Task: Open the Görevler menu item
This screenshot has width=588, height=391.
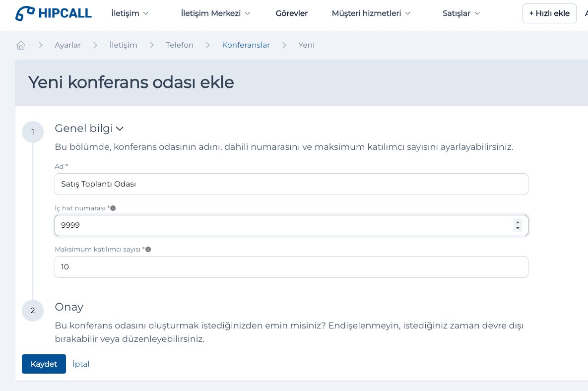Action: [x=292, y=13]
